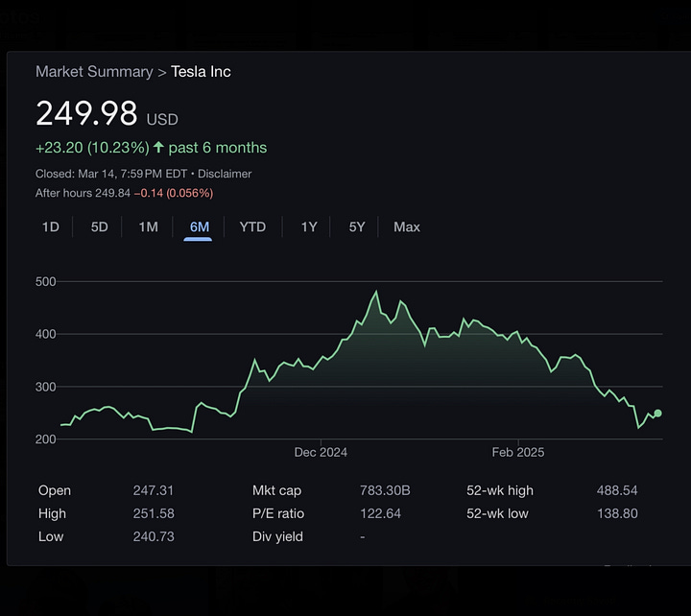Click the 200 y-axis label

46,439
